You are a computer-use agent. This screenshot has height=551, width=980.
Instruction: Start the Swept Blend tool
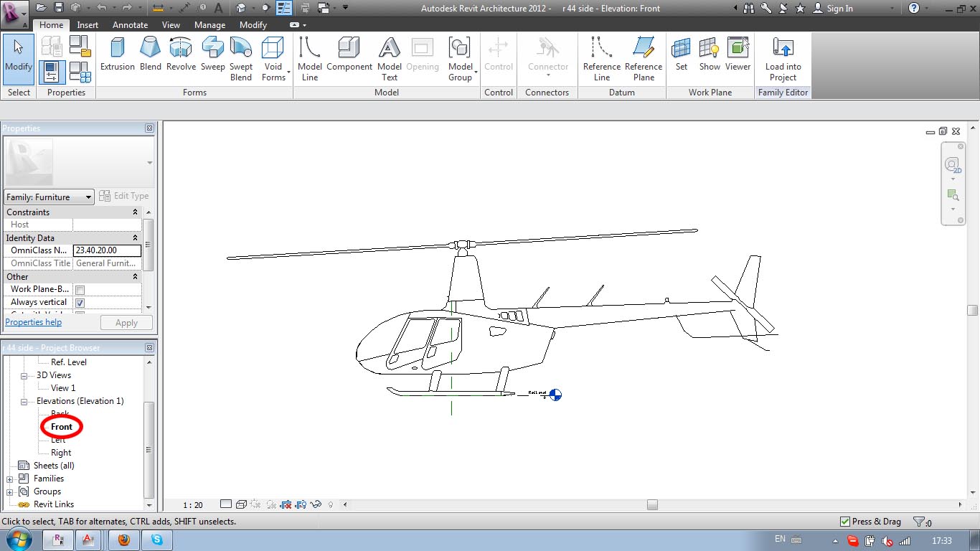(x=241, y=60)
